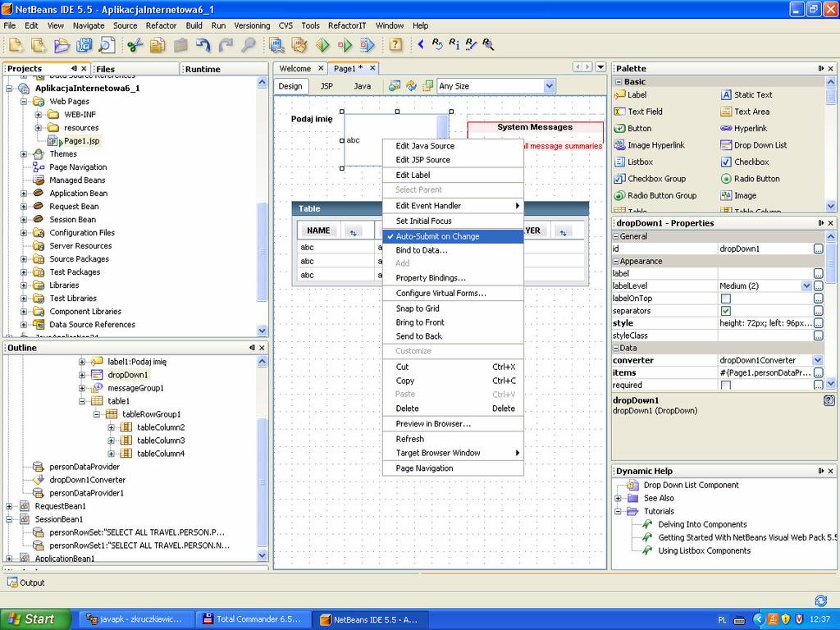
Task: Toggle the required property checkbox
Action: coord(726,386)
